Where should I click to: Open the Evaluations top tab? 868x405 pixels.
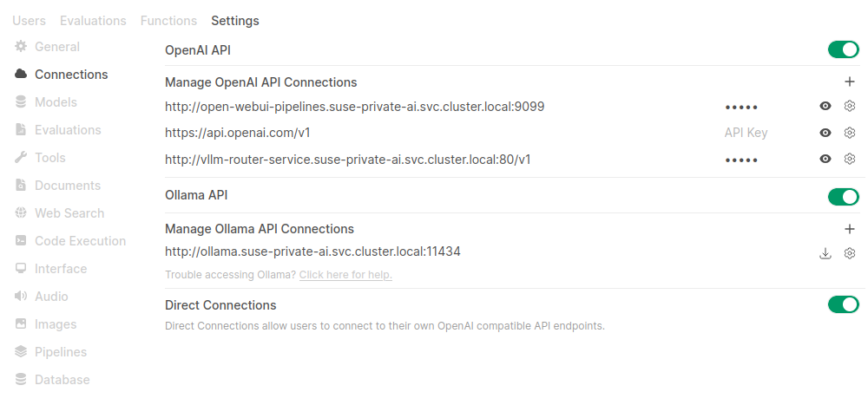click(93, 20)
